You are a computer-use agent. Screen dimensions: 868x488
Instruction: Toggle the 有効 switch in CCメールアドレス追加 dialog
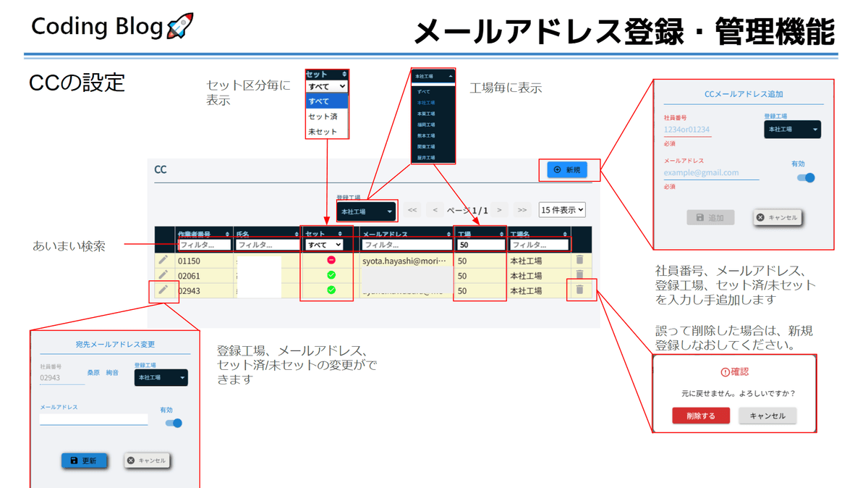pos(806,177)
